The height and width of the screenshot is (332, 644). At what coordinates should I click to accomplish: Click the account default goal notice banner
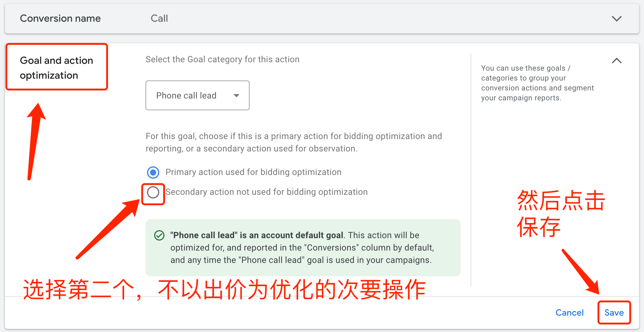pos(303,247)
